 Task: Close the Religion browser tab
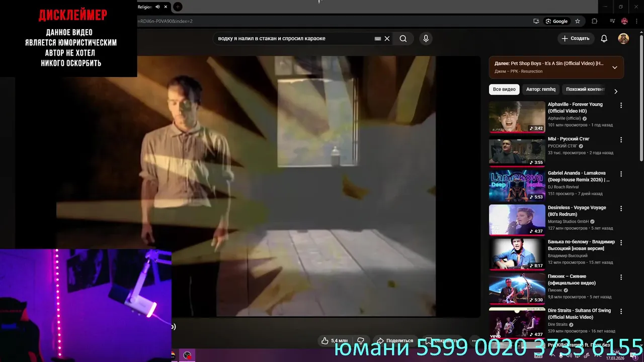[166, 7]
